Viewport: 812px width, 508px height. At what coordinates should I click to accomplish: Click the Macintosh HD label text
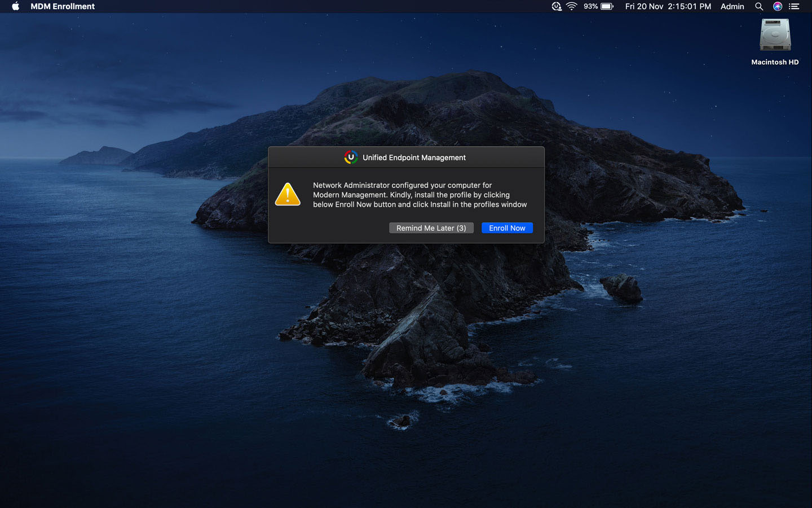pos(775,62)
